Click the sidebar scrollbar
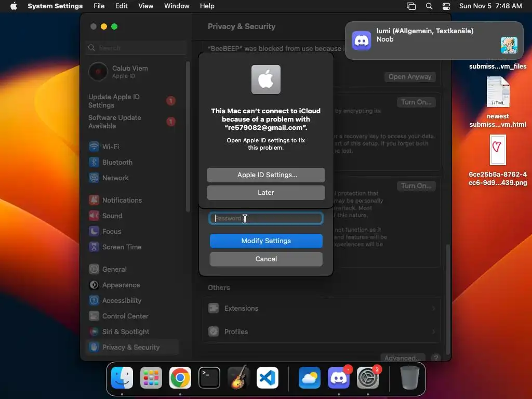This screenshot has height=399, width=532. click(188, 137)
